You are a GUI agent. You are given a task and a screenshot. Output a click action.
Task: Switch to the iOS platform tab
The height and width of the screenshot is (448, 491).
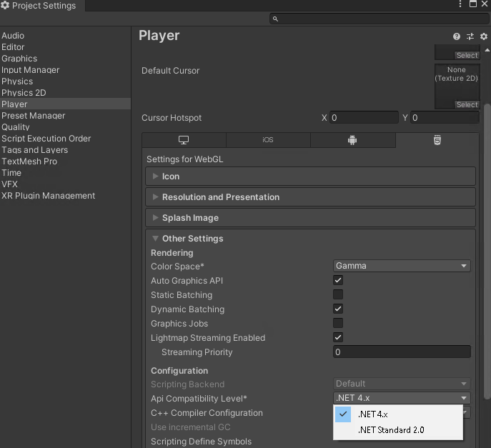tap(268, 140)
